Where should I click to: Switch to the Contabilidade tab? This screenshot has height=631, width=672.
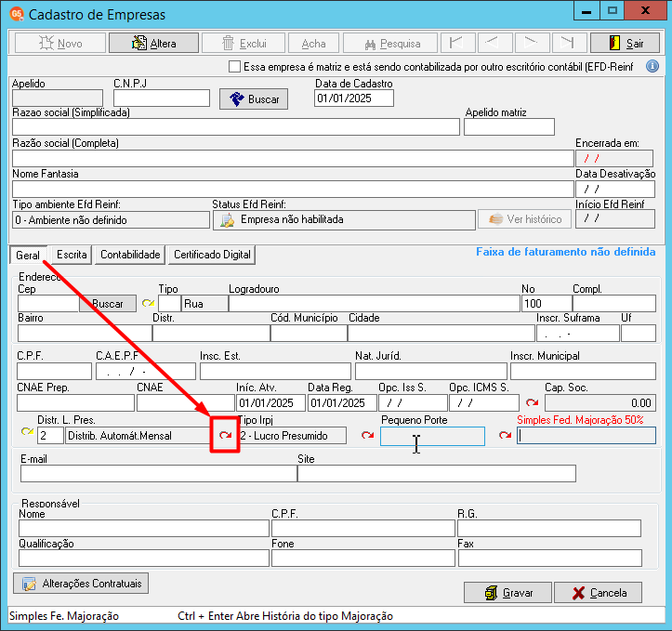coord(130,255)
